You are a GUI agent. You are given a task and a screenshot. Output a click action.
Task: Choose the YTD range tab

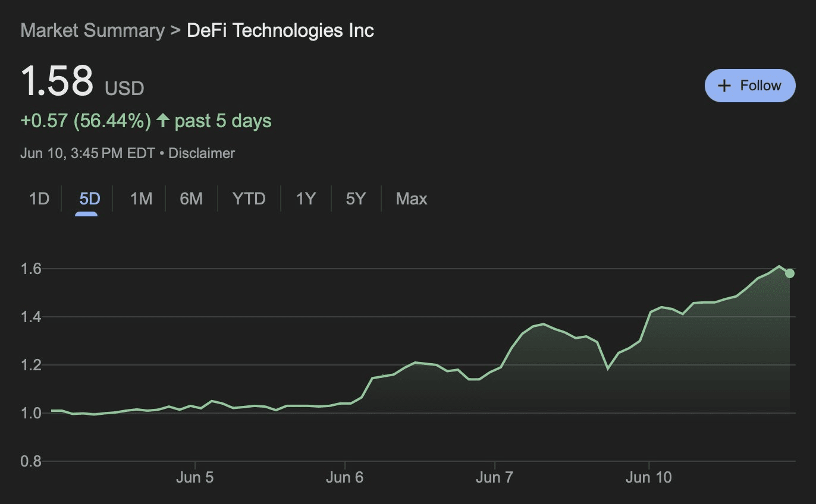point(249,199)
